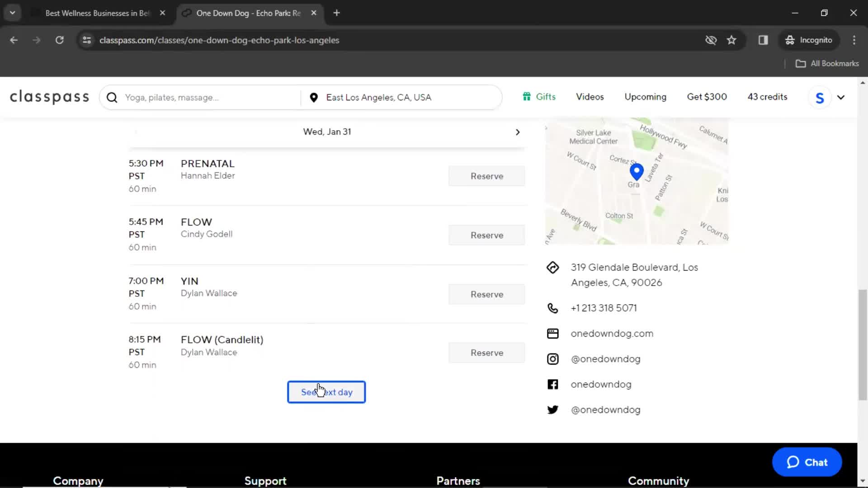Go to next day arrow beside Wed, Jan 31

coord(518,132)
